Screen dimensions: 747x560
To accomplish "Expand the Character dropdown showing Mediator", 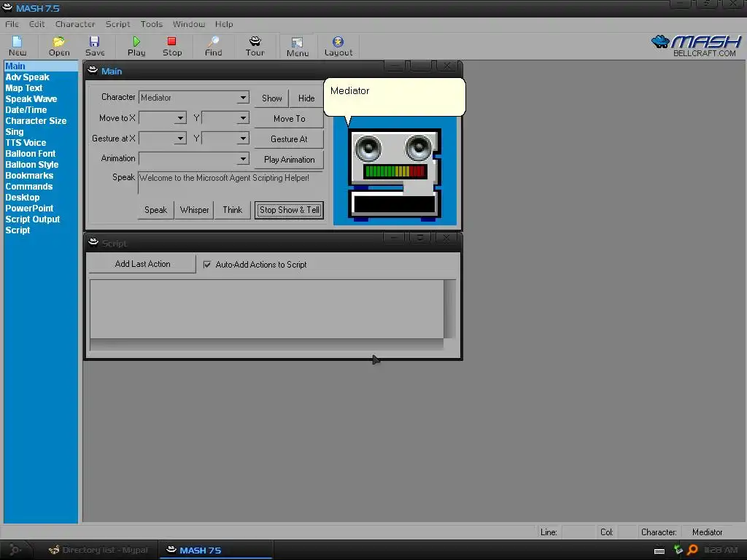I will [x=243, y=98].
